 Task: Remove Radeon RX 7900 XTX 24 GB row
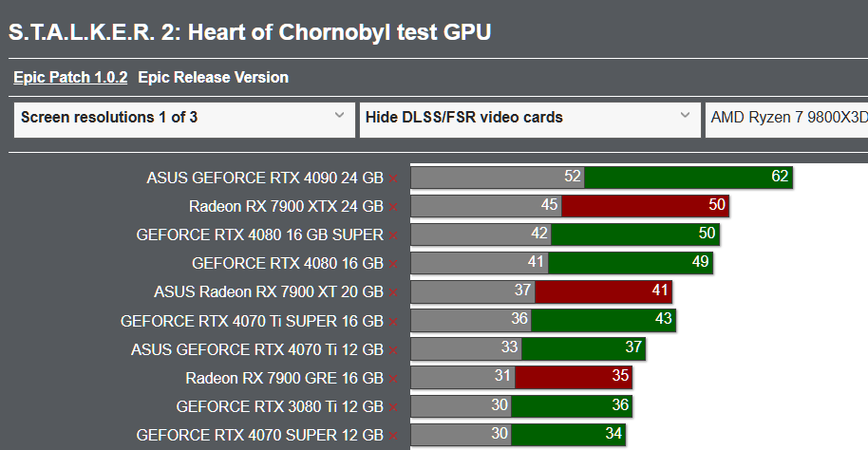[x=393, y=207]
